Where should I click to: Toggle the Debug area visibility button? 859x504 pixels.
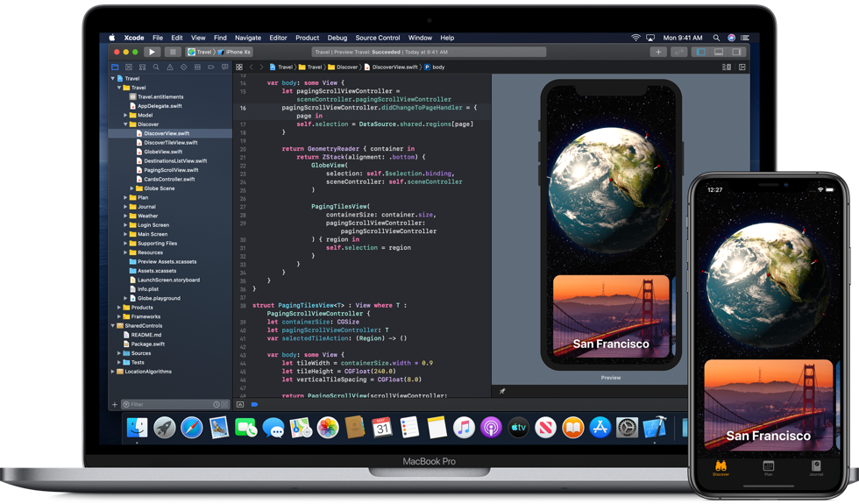pyautogui.click(x=719, y=52)
